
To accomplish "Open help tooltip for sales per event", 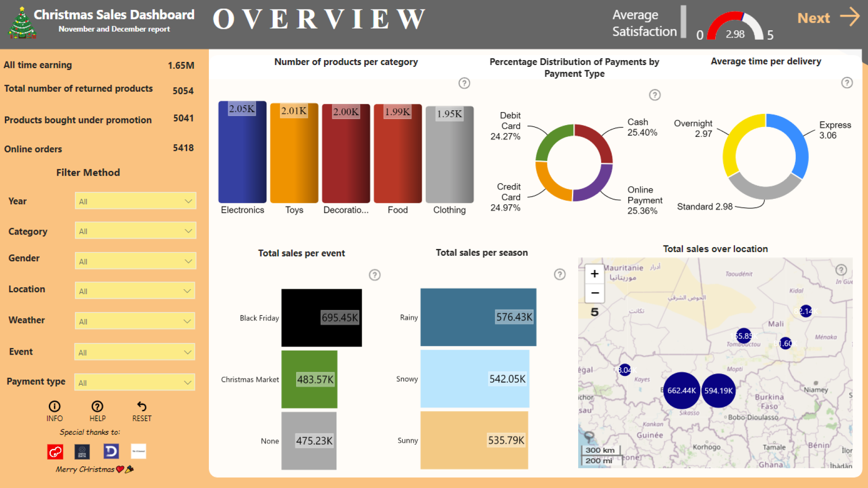I will tap(375, 275).
